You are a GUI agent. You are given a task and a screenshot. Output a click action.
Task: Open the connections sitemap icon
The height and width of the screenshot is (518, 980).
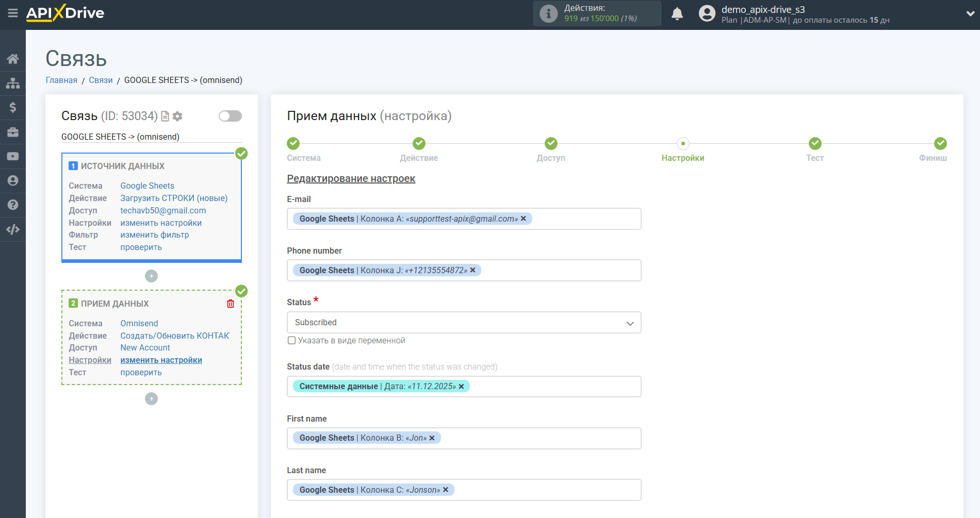click(x=13, y=83)
